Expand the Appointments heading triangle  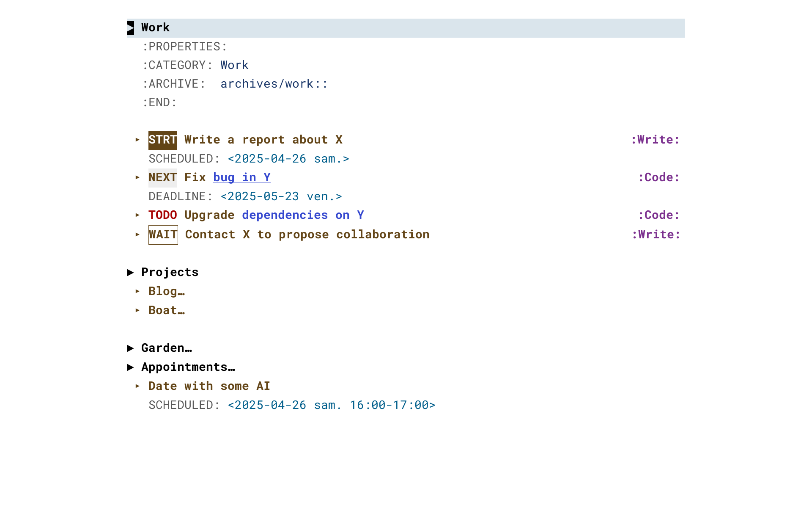tap(131, 367)
